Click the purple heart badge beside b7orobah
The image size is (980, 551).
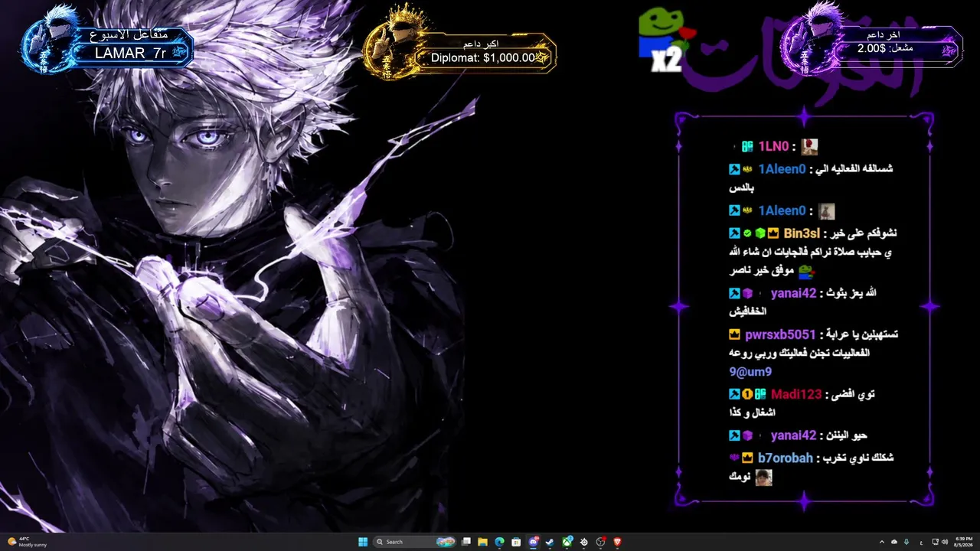[733, 458]
